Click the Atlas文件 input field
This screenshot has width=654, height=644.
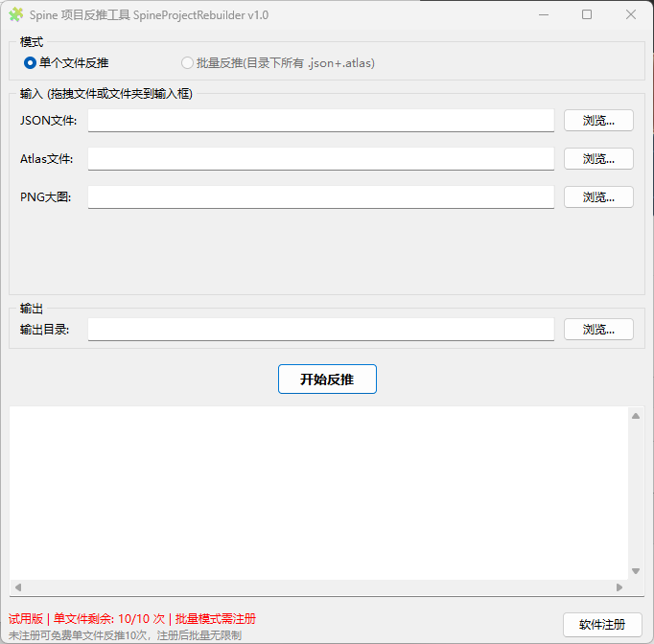click(x=320, y=159)
